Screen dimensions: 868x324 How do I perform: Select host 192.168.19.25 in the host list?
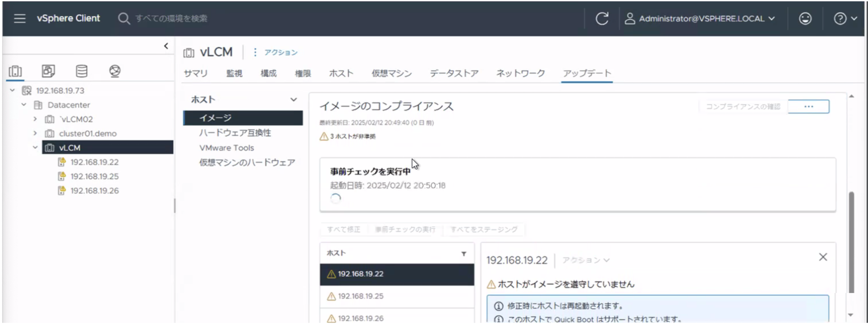click(x=397, y=297)
